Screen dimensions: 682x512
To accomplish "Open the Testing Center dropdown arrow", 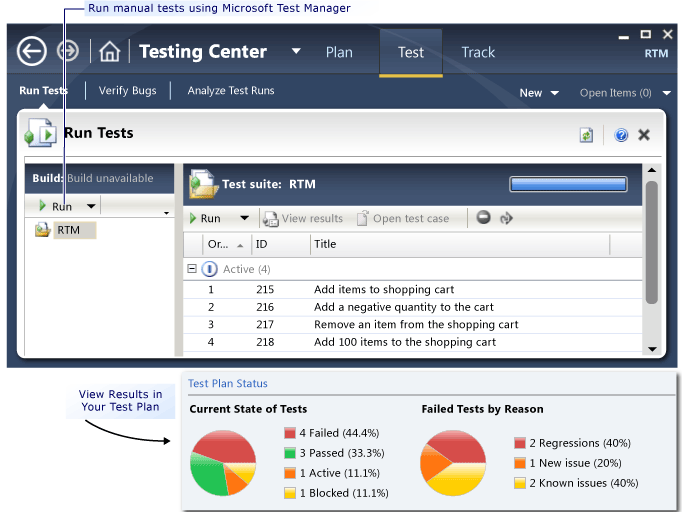I will click(295, 52).
